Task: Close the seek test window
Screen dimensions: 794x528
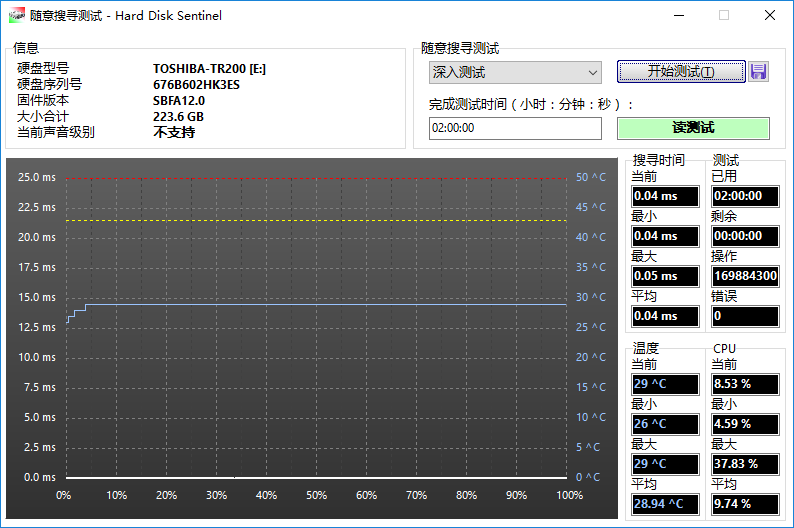Action: point(769,15)
